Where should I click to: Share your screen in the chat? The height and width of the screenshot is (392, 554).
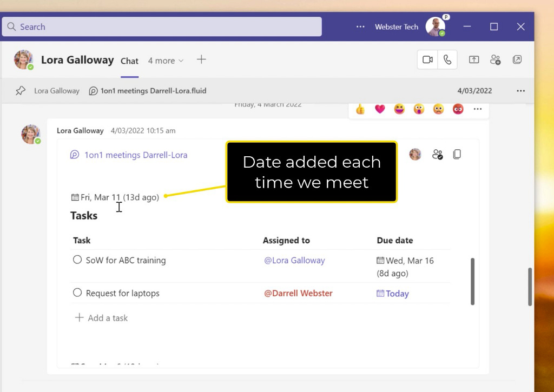[x=474, y=59]
